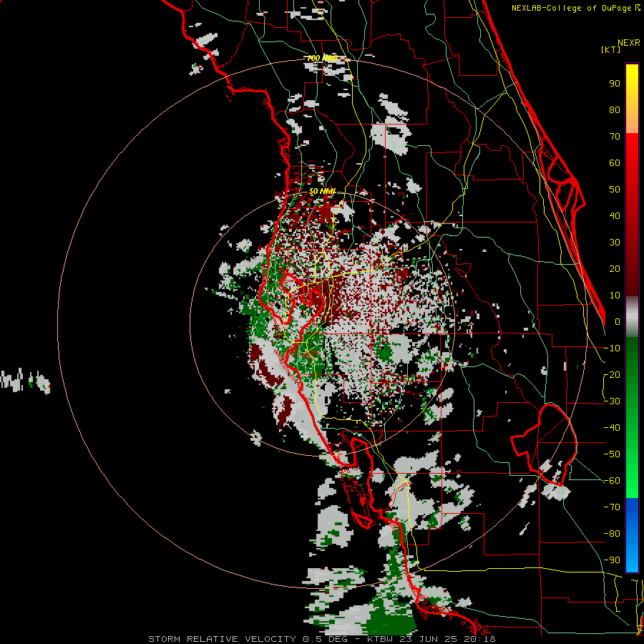Screen dimensions: 644x644
Task: Click the -90 value on the velocity scale
Action: tap(612, 560)
